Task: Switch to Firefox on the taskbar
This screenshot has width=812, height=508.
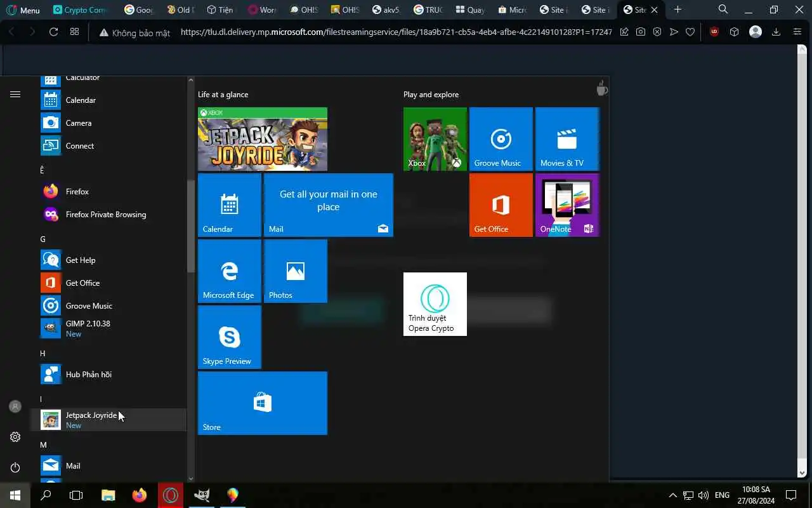Action: [x=140, y=495]
